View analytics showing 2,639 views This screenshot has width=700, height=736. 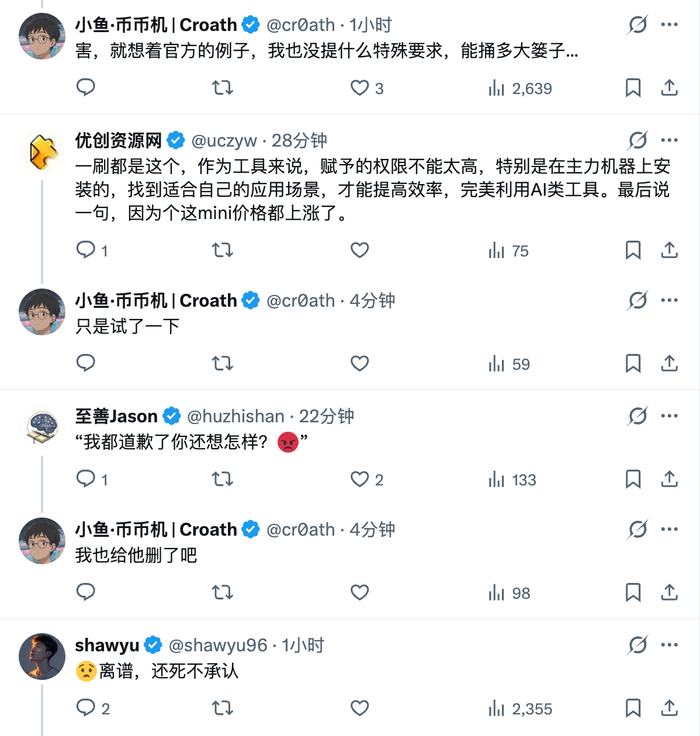point(520,88)
